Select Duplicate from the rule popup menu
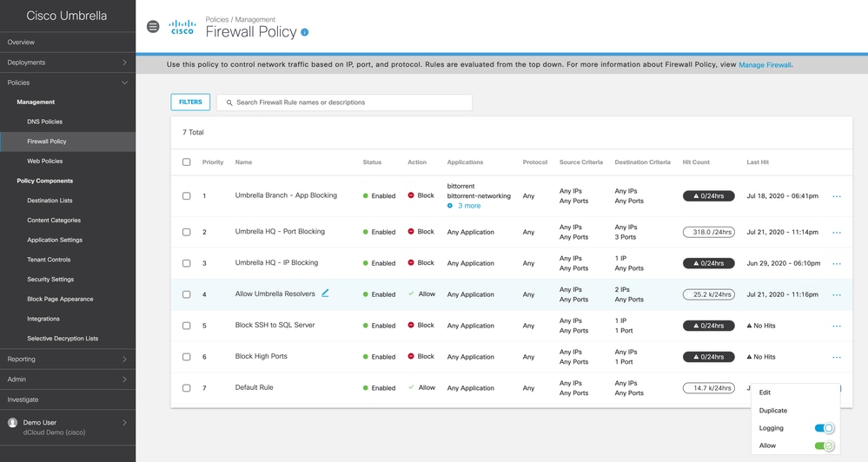This screenshot has width=868, height=462. pyautogui.click(x=772, y=411)
